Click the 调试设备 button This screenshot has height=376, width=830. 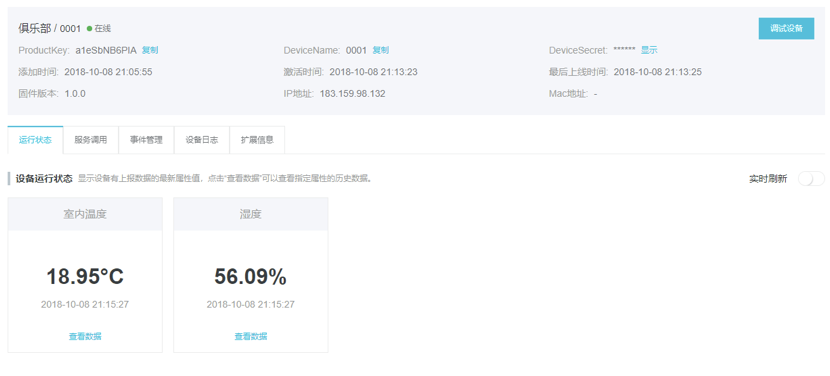point(786,29)
